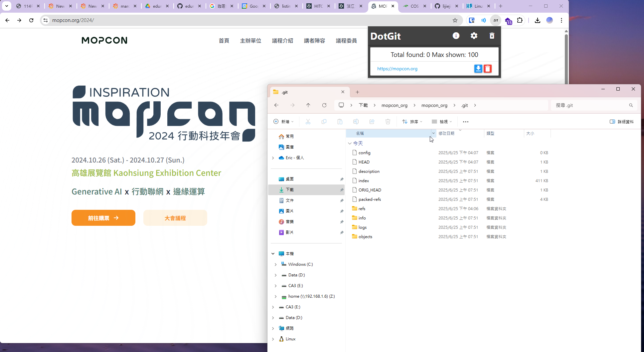644x352 pixels.
Task: Reload the mopcon.org page
Action: (31, 20)
